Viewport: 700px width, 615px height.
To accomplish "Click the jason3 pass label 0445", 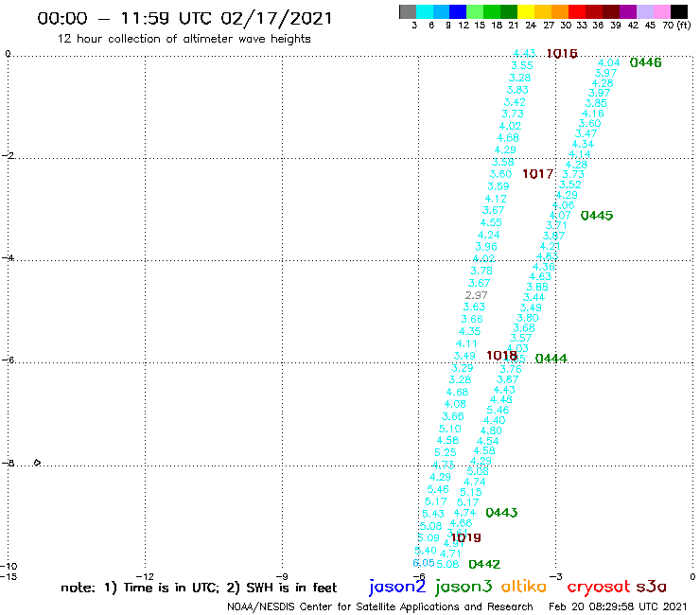I will coord(597,216).
